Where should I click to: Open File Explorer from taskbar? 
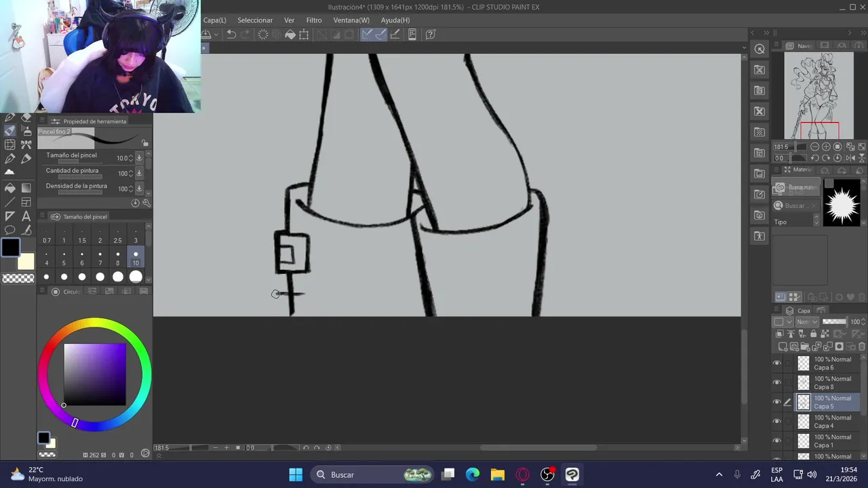click(x=498, y=474)
